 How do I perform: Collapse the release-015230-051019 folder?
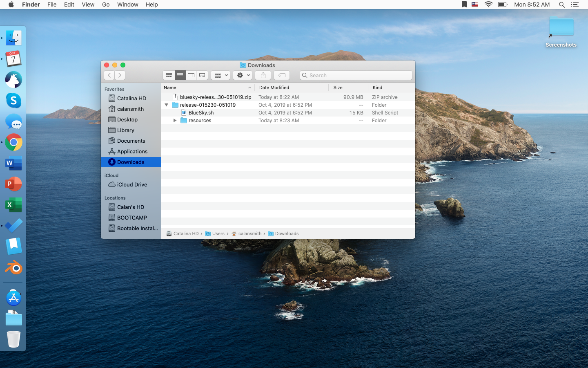pos(167,105)
